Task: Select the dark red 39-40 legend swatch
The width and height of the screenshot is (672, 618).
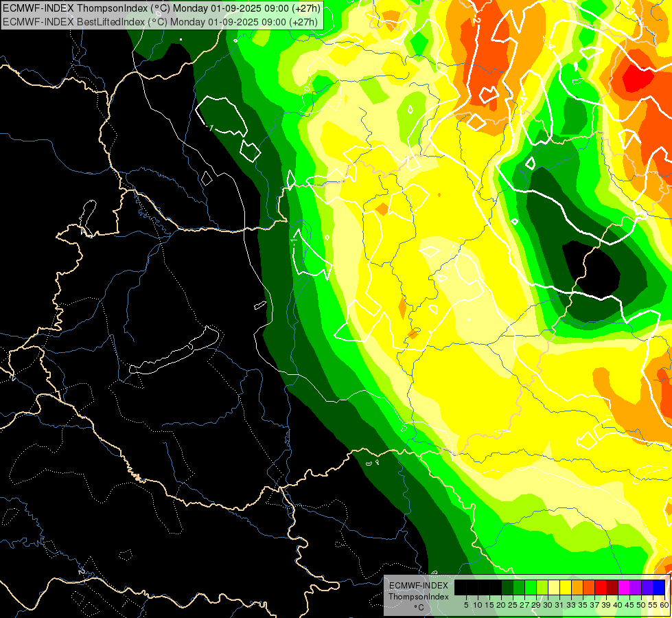Action: tap(612, 587)
